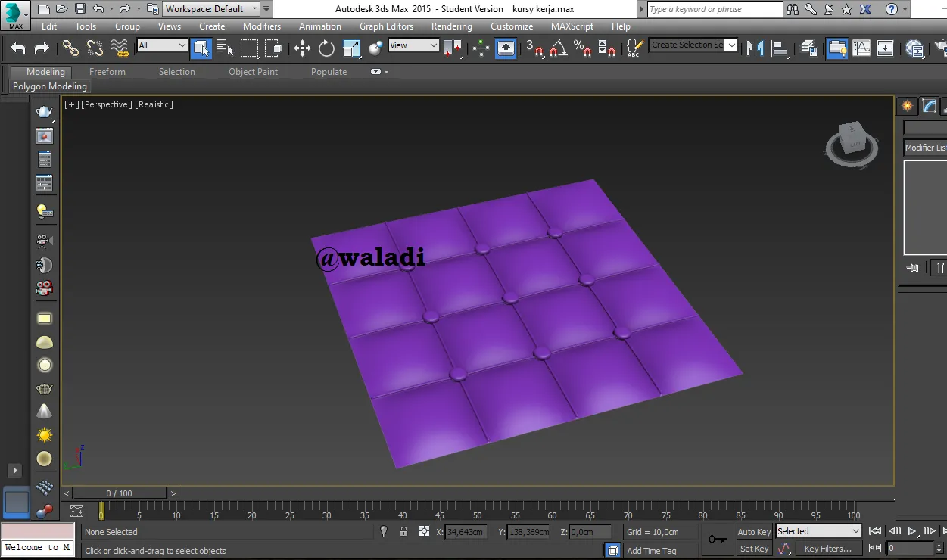Click the New Scene icon in the title bar

[44, 9]
